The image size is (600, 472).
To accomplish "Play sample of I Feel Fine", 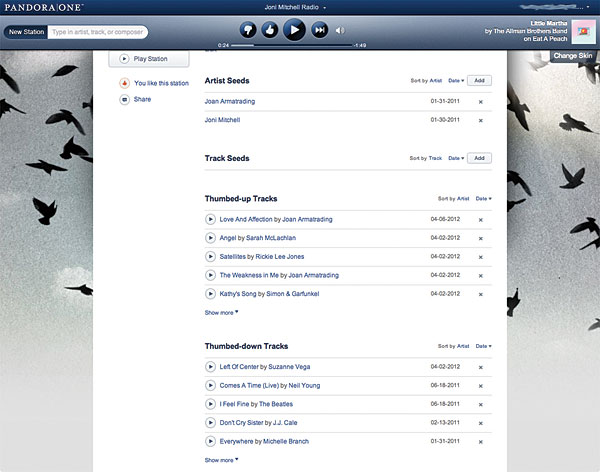I will (x=210, y=404).
